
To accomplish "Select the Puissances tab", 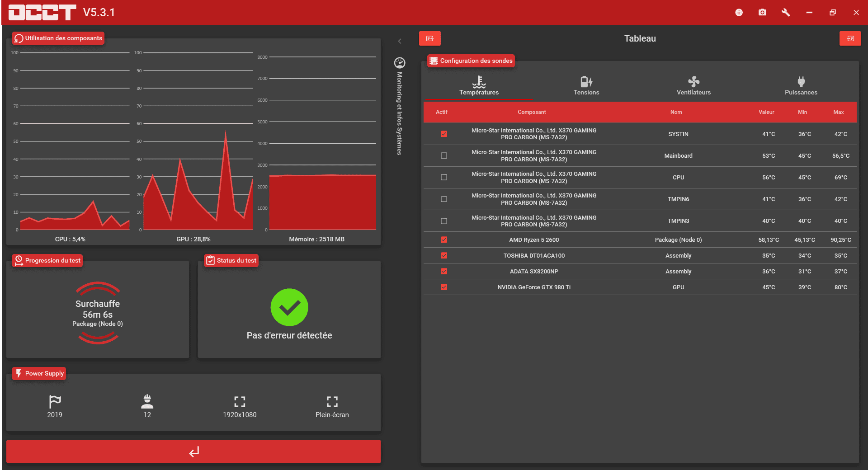I will coord(801,85).
